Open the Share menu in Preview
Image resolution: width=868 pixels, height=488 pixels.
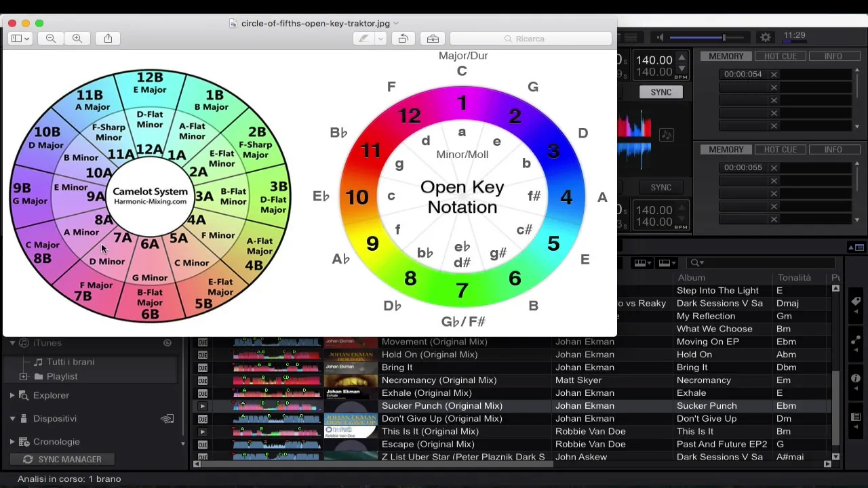108,39
